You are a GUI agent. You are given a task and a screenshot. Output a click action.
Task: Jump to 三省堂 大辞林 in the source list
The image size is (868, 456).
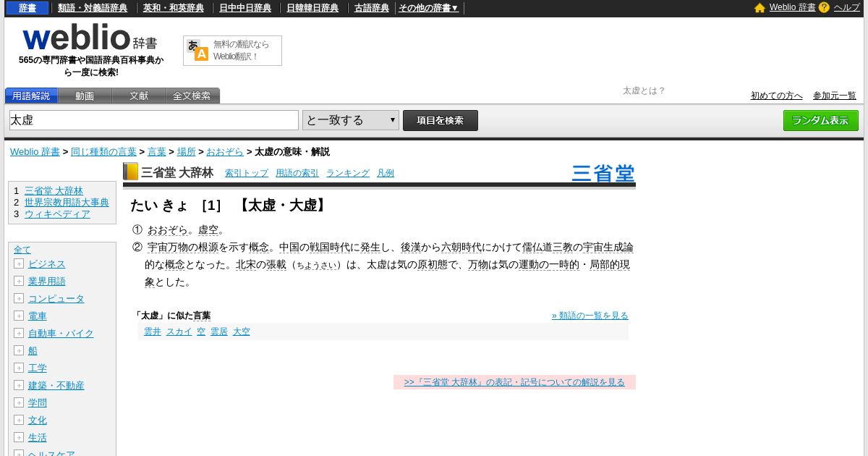coord(54,190)
